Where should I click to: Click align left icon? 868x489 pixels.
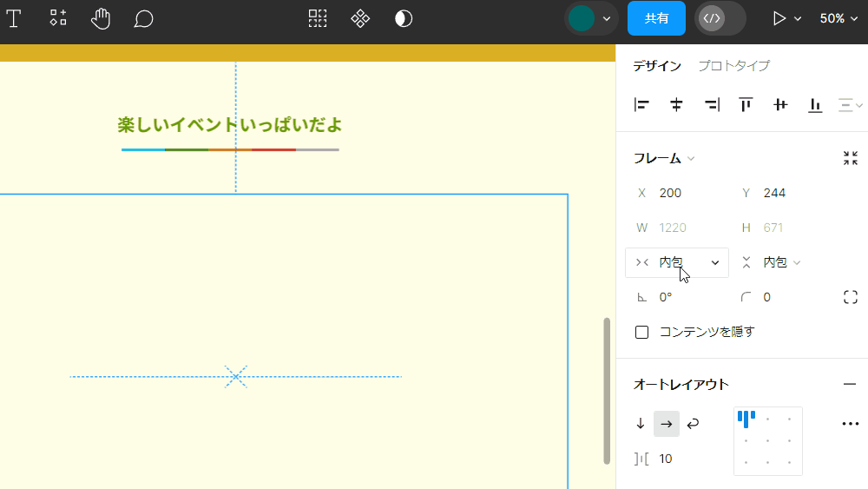(641, 105)
